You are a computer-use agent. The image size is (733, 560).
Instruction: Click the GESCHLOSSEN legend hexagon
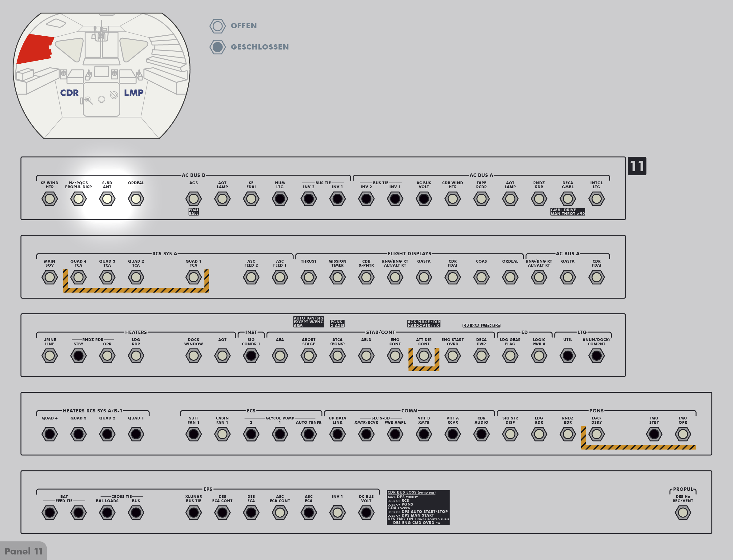218,47
